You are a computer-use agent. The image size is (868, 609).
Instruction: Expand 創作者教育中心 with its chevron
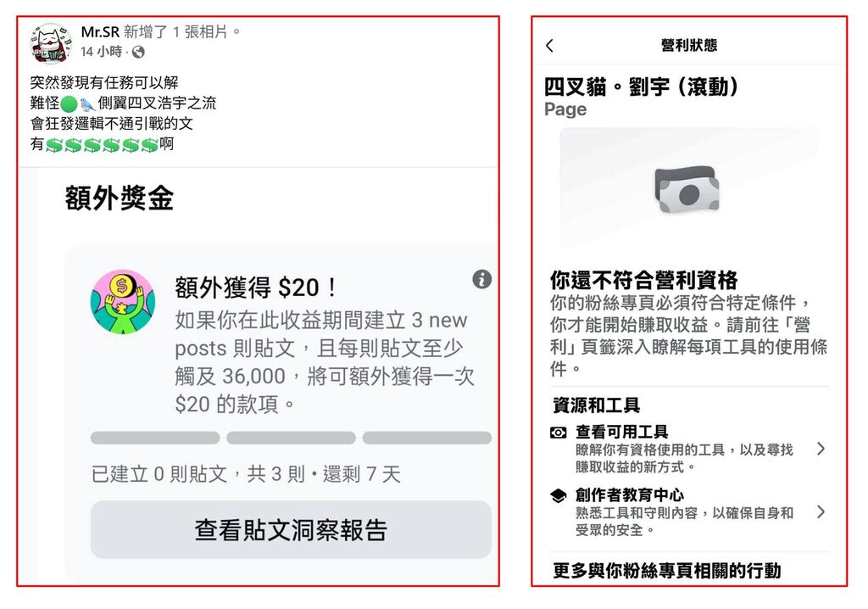[x=821, y=511]
